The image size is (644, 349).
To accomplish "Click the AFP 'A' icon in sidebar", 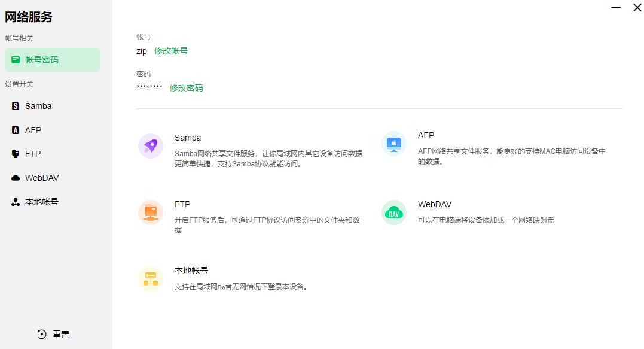I will [14, 129].
